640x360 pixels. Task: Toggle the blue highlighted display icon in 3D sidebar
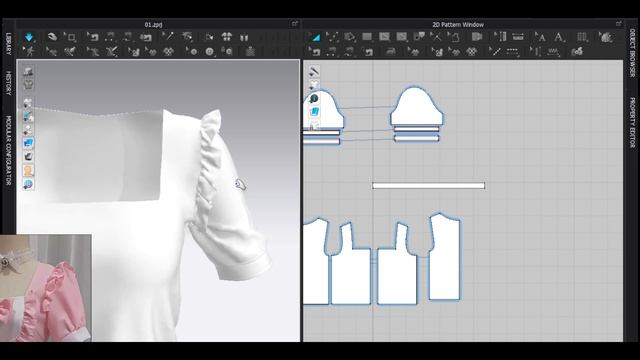(28, 143)
